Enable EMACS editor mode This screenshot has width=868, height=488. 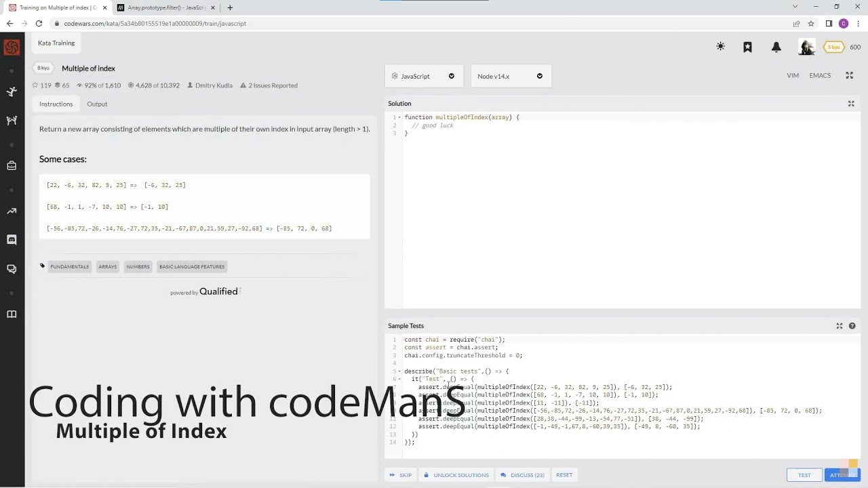820,75
